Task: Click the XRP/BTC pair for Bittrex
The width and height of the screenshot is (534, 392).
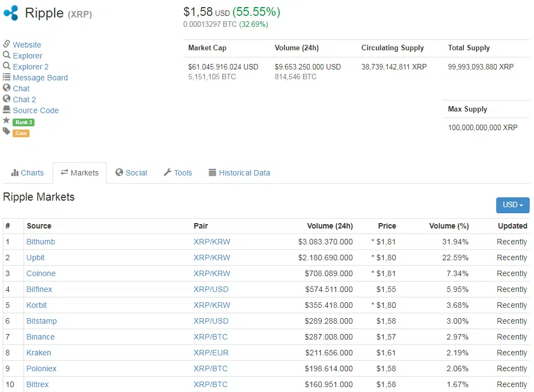Action: (x=211, y=384)
